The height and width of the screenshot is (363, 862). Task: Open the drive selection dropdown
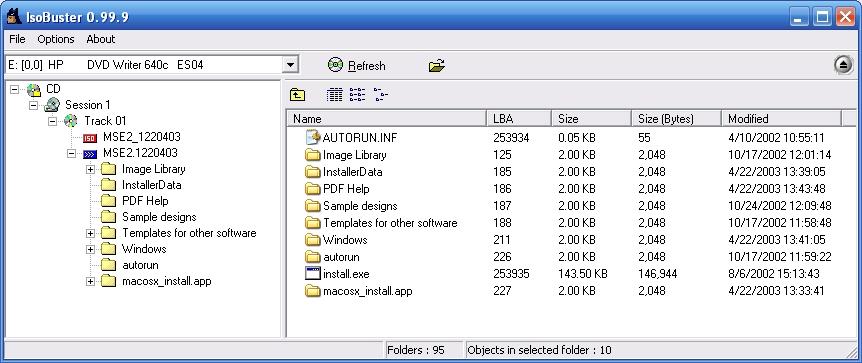[x=291, y=65]
